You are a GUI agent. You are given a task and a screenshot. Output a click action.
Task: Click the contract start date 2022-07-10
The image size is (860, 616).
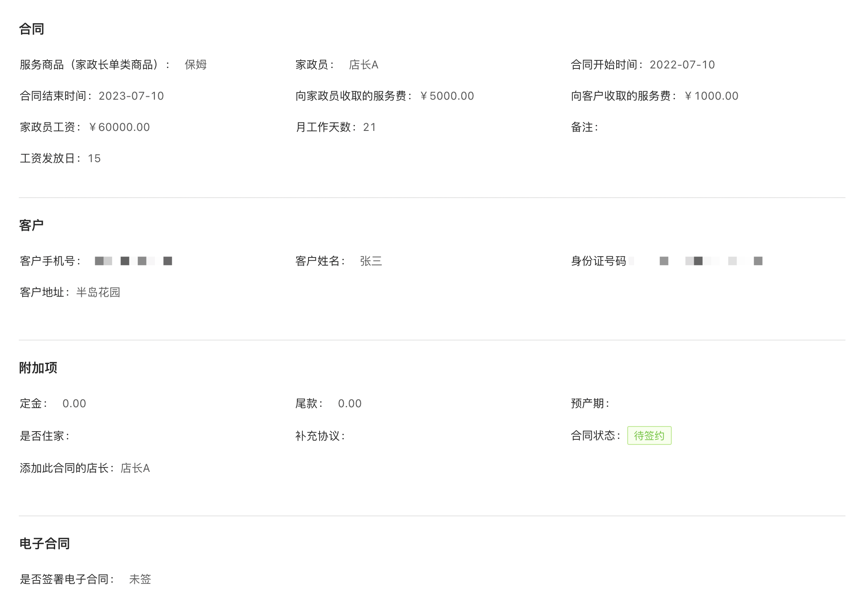(x=682, y=65)
